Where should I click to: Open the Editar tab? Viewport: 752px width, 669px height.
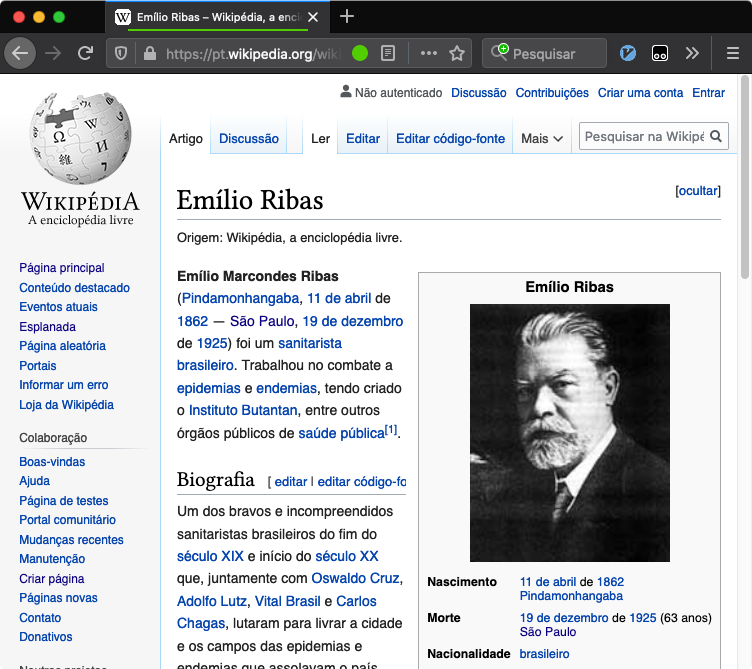(x=363, y=139)
